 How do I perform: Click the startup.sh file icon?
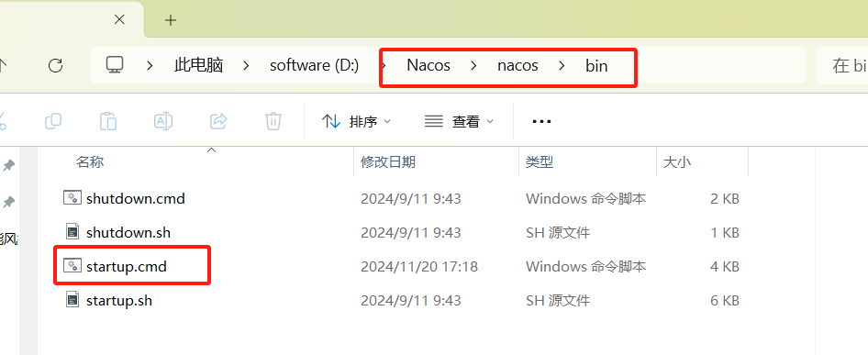(72, 300)
